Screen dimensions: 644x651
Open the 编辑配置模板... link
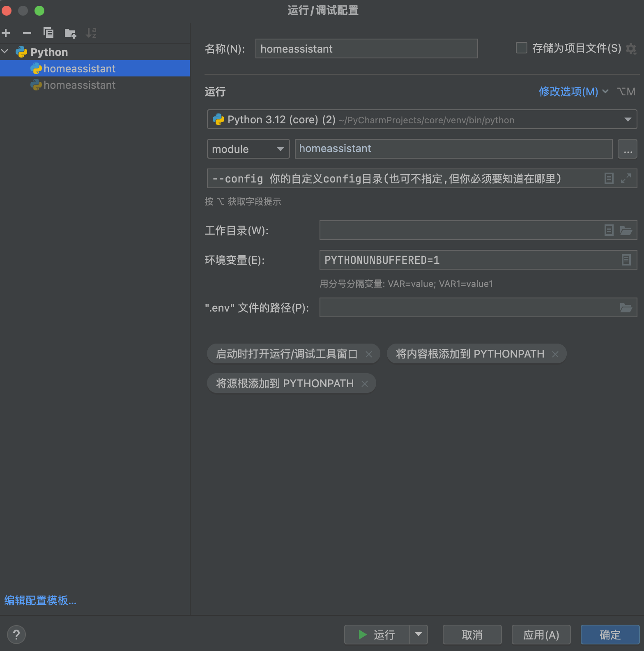pyautogui.click(x=40, y=600)
